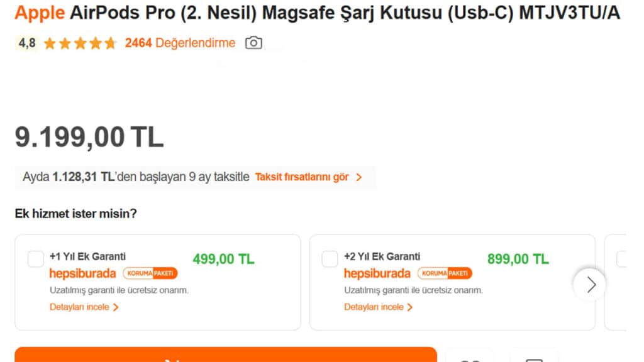Open Detayları incele for +1 Yıl warranty
644x362 pixels.
[x=84, y=307]
